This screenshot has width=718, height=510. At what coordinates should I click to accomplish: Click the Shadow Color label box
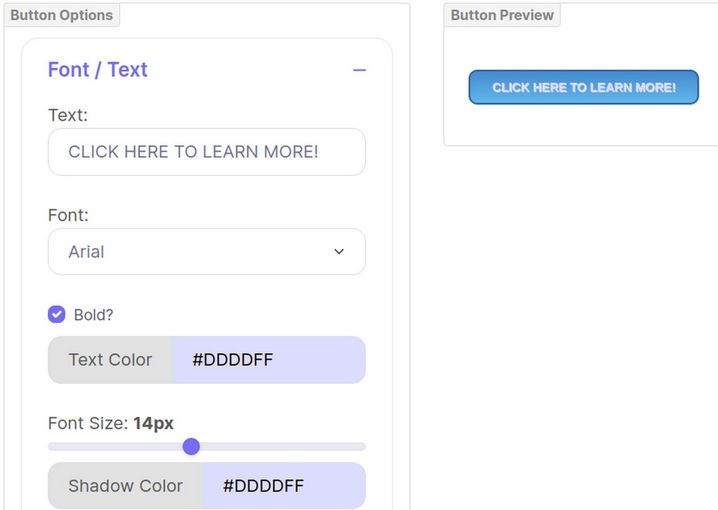(125, 486)
